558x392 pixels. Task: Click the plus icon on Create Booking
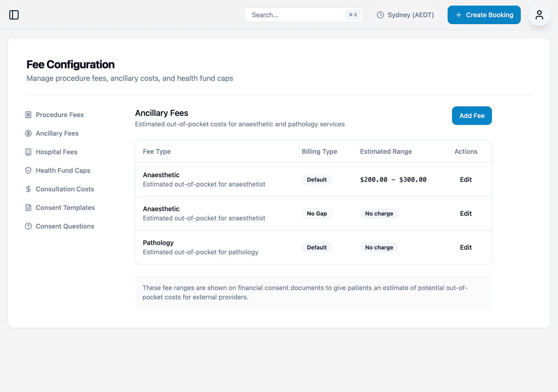pos(459,15)
